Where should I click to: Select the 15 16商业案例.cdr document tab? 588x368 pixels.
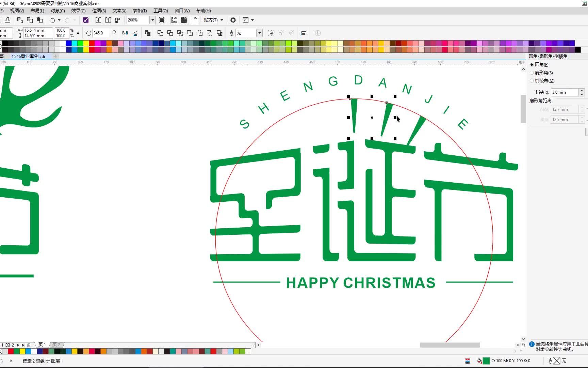[x=29, y=57]
